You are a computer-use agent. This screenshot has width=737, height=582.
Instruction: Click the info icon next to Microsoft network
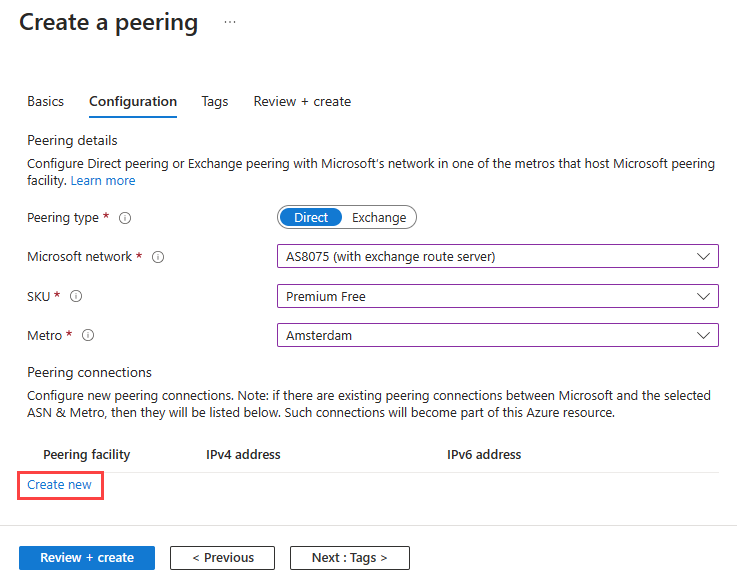(x=158, y=257)
